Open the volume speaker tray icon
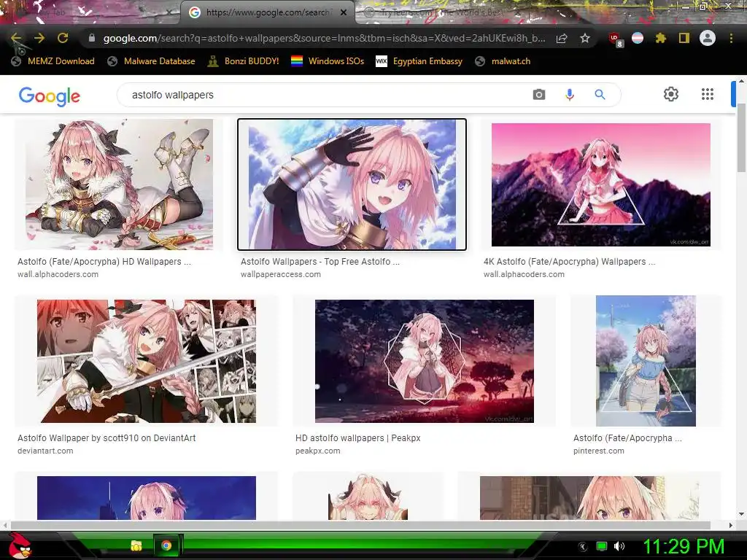 [620, 546]
